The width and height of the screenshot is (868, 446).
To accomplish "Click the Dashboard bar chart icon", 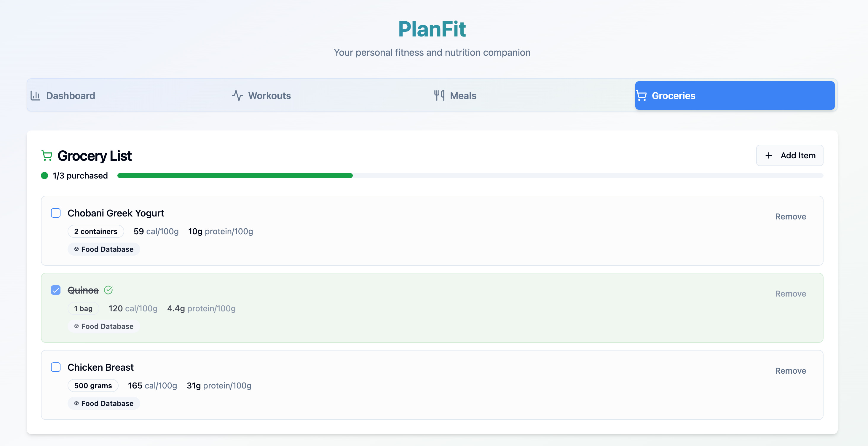I will click(x=35, y=96).
